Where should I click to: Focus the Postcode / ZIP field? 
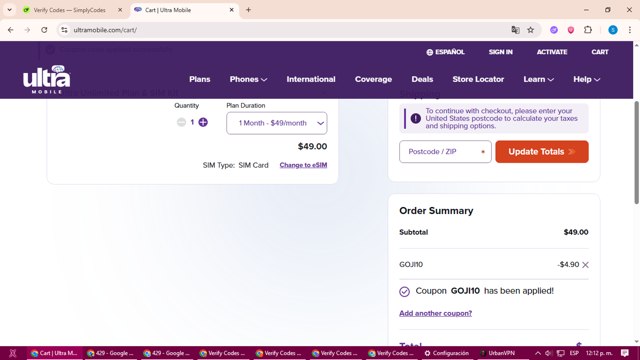[445, 152]
